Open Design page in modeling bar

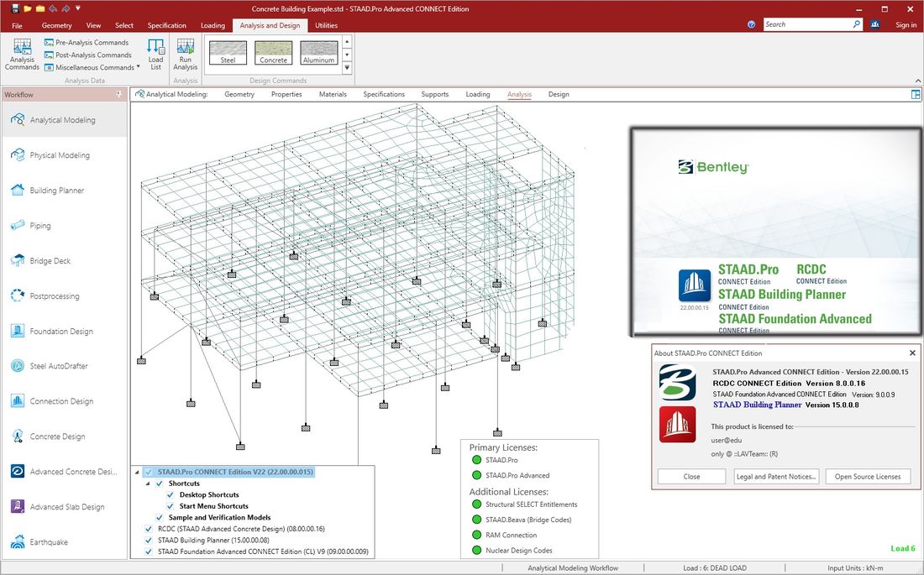pyautogui.click(x=559, y=94)
